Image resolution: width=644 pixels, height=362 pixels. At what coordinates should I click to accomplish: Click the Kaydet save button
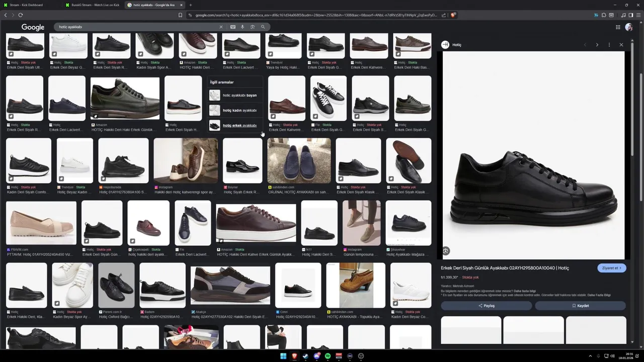(580, 306)
